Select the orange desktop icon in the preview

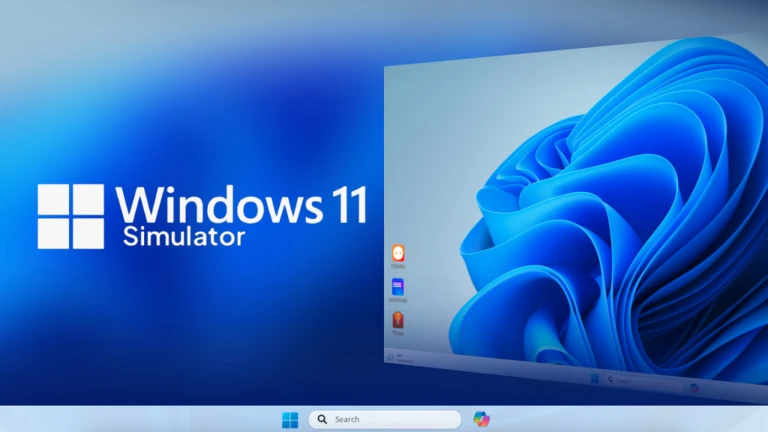coord(398,254)
